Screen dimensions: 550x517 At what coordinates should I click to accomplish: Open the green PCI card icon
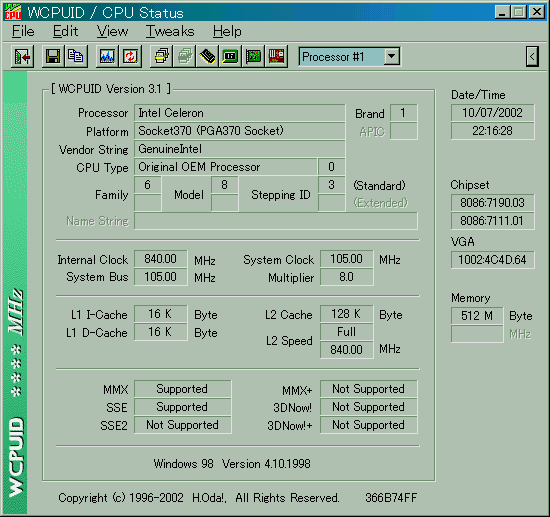coord(253,56)
